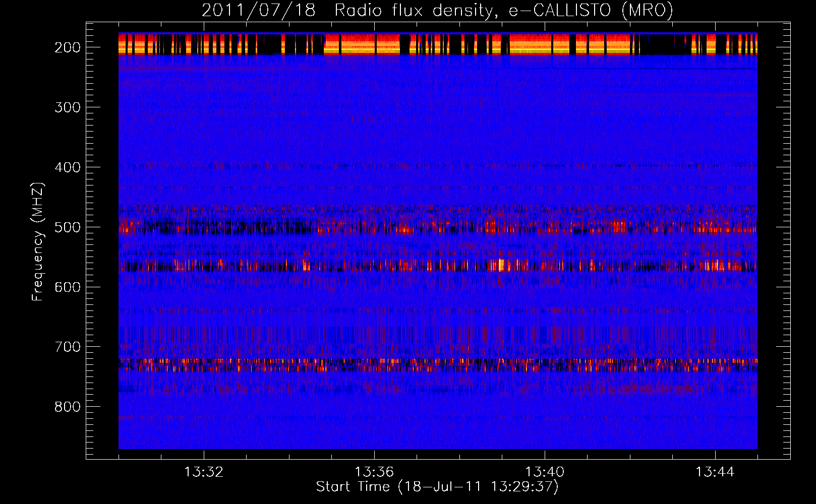This screenshot has width=816, height=504.
Task: Click the 500 frequency tick label
Action: (68, 227)
